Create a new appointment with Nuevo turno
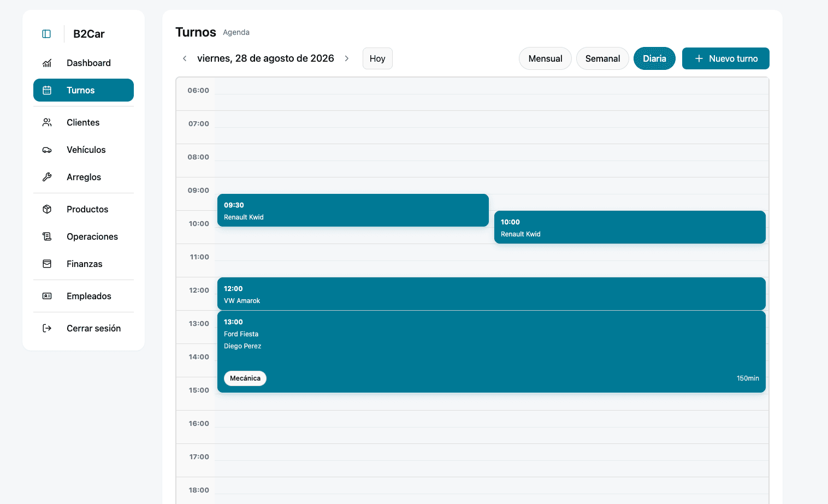 [726, 58]
